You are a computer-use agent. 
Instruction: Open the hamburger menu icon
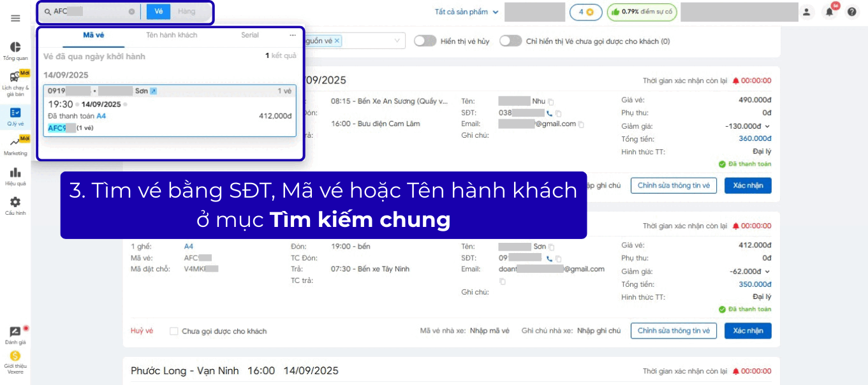(x=15, y=18)
